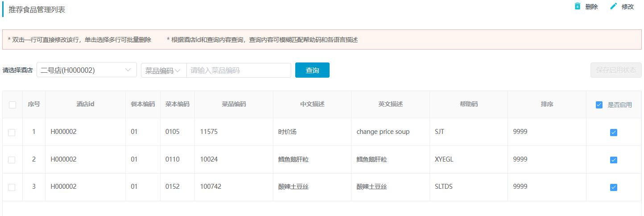
Task: Click the 查询 search button
Action: tap(312, 70)
